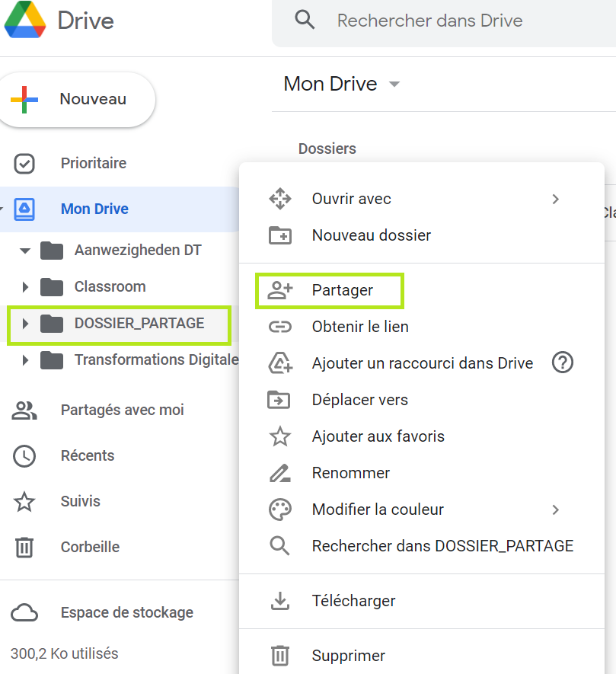
Task: Expand the Classroom folder arrow
Action: pos(25,286)
